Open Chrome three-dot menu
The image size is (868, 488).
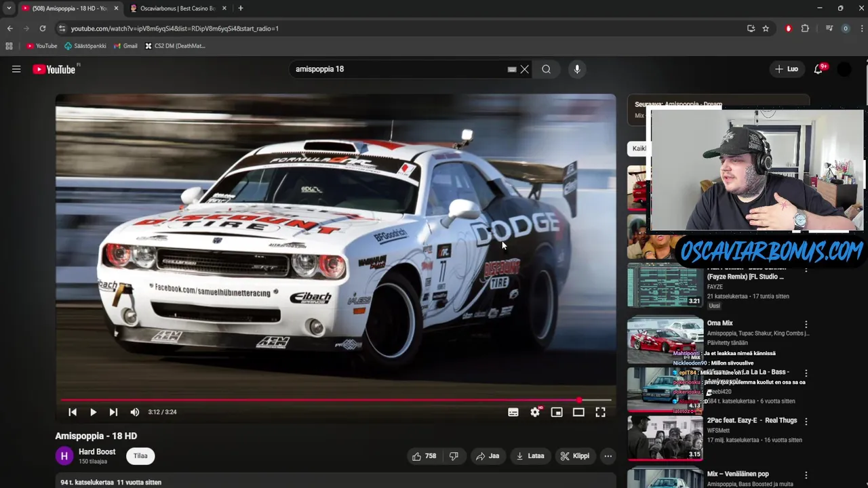[862, 28]
